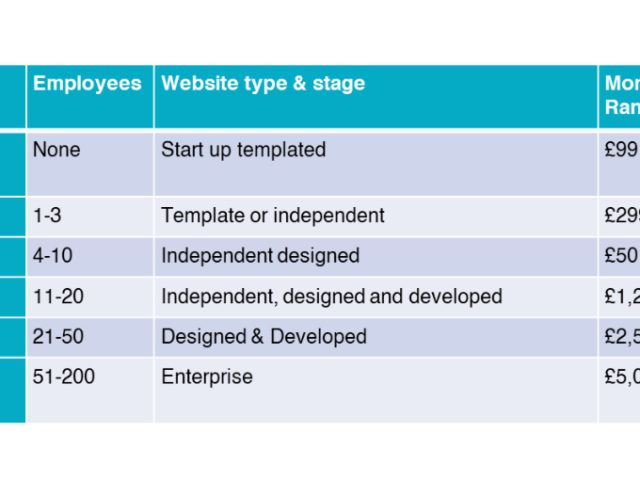The height and width of the screenshot is (480, 640).
Task: Select the price cell in the 11-20 row
Action: [620, 296]
